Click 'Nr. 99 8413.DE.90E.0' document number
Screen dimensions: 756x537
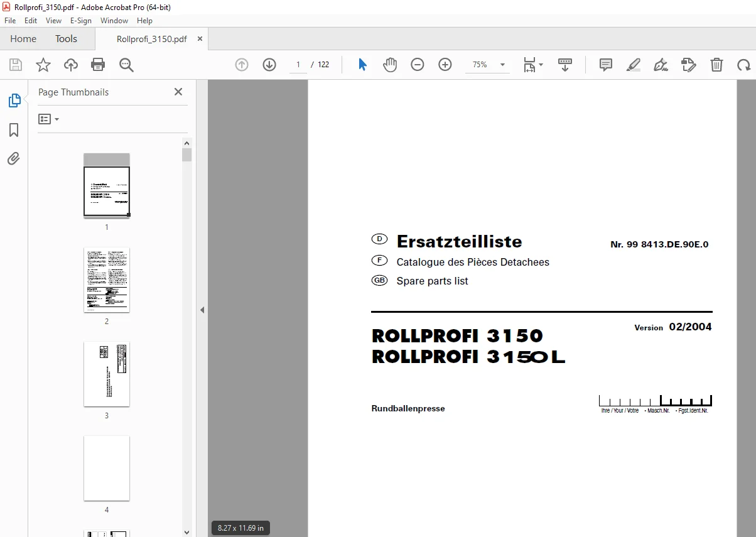[x=659, y=244]
